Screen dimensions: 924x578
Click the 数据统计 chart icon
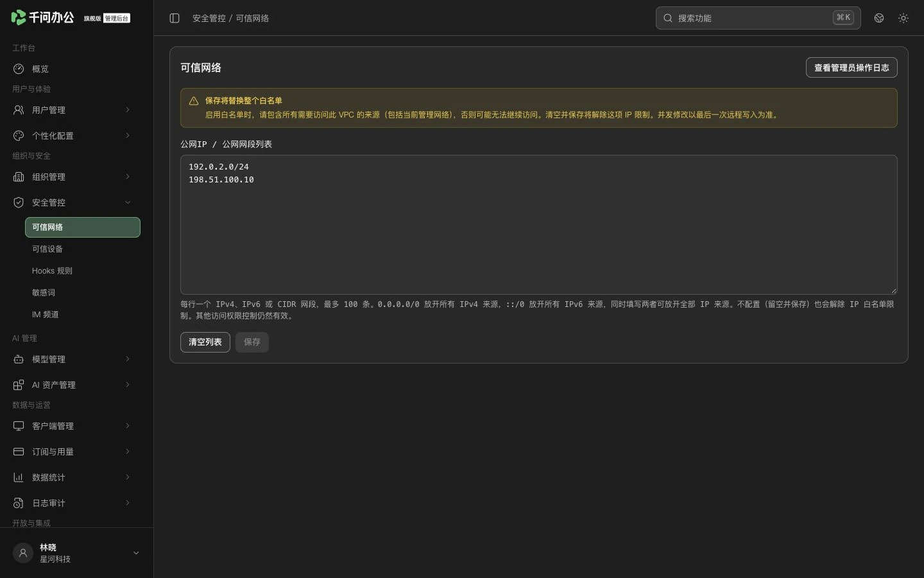[19, 477]
